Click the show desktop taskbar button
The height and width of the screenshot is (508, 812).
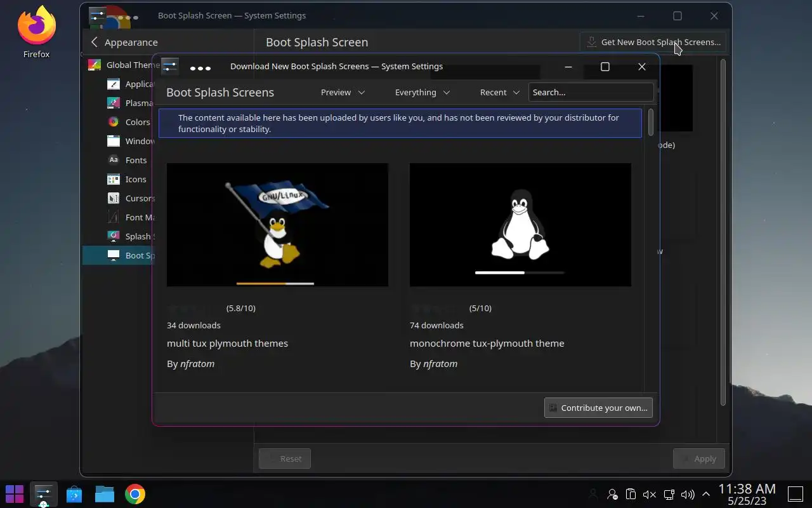[x=796, y=494]
